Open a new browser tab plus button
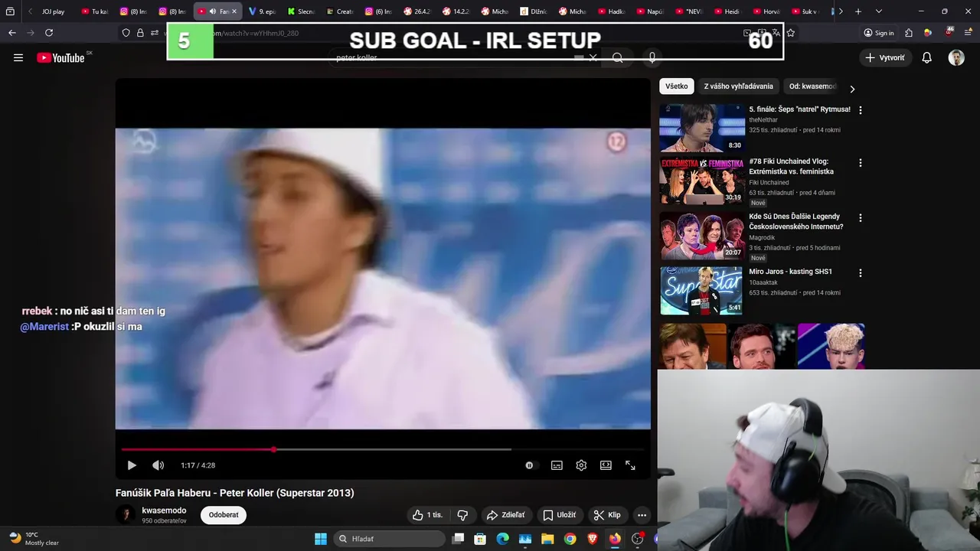980x551 pixels. [858, 11]
